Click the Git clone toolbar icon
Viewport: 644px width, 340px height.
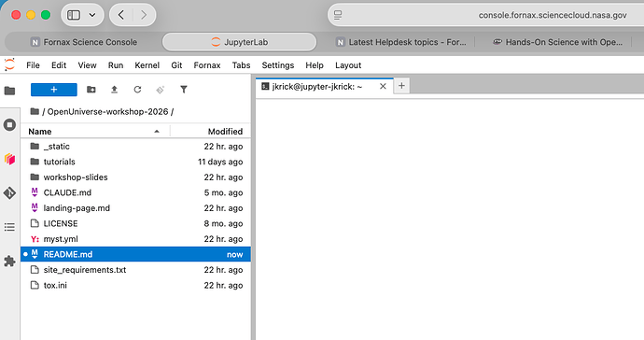161,90
